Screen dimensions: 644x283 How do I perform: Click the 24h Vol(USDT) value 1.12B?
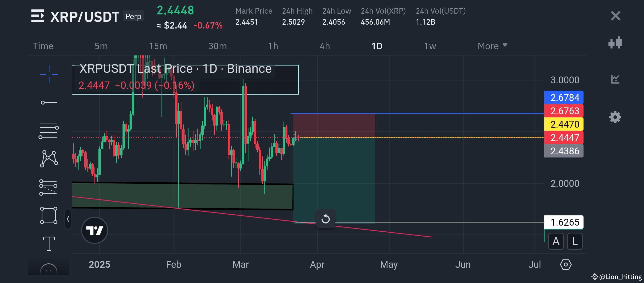coord(425,22)
